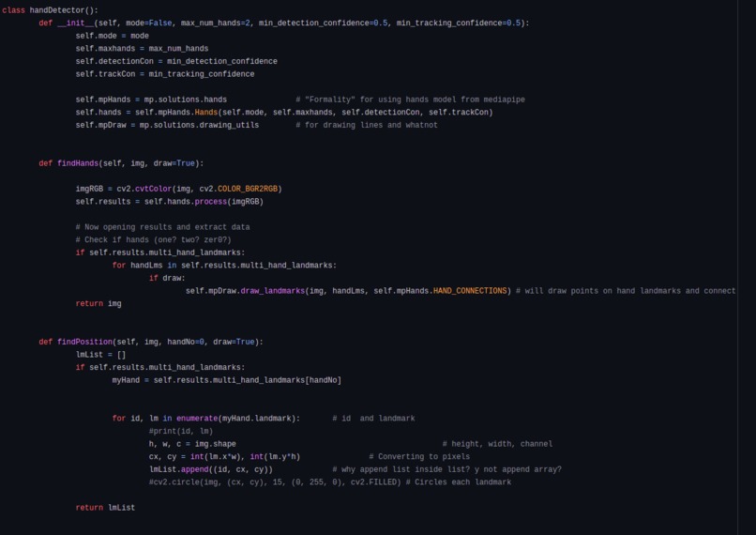
Task: Click the '#print(id, lm)' commented line
Action: point(181,431)
